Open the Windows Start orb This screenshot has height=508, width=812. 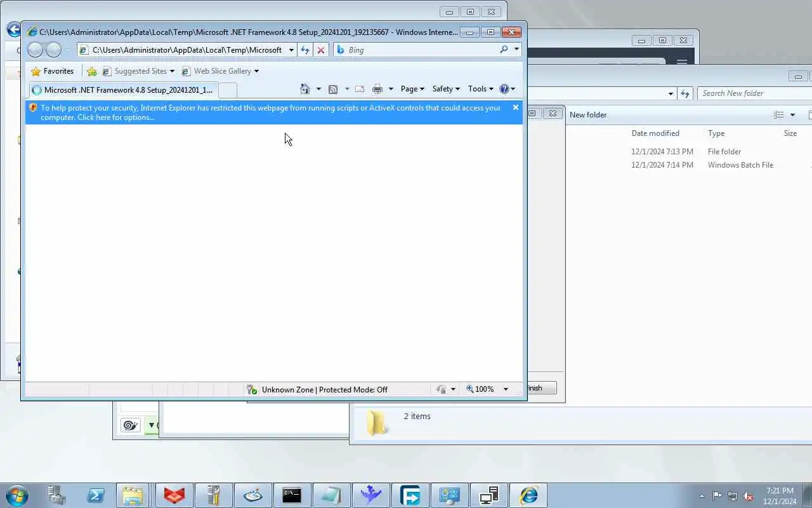(17, 495)
